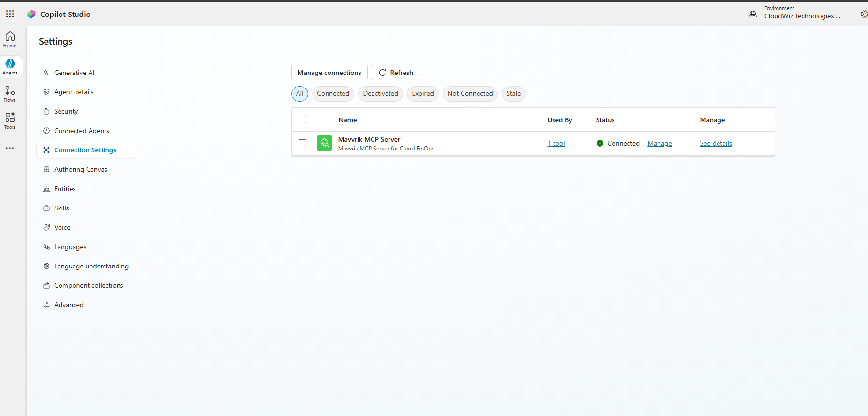Open Component collections settings
Image resolution: width=868 pixels, height=416 pixels.
point(86,285)
